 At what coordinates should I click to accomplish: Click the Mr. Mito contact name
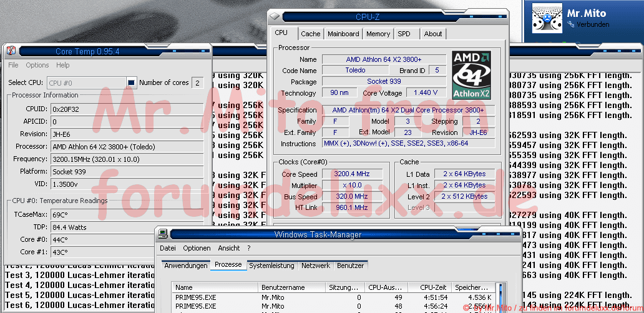(x=587, y=13)
